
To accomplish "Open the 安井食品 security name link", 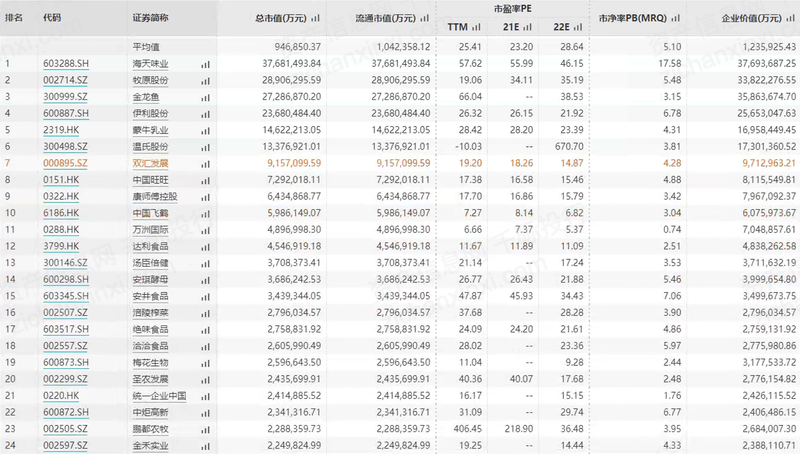I will [x=151, y=296].
